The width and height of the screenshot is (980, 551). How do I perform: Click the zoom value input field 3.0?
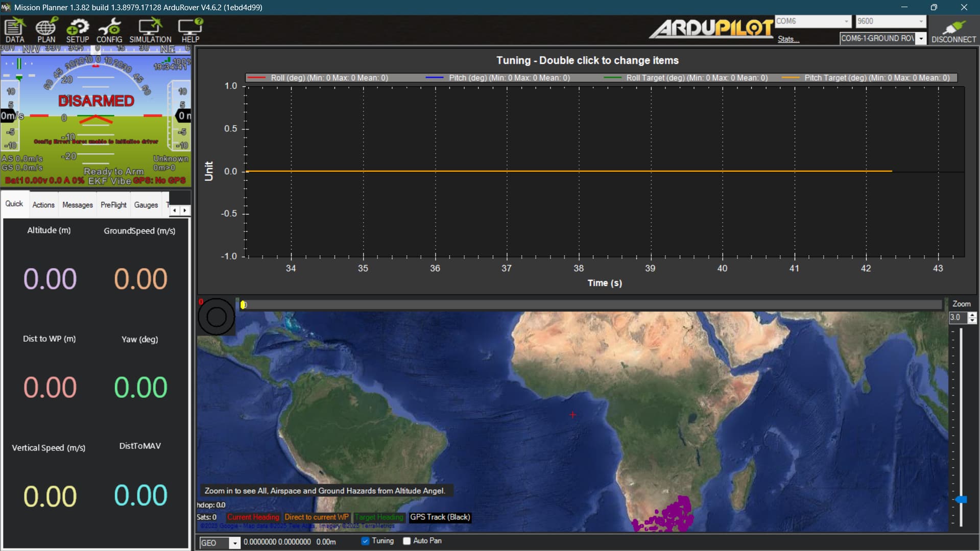[958, 318]
